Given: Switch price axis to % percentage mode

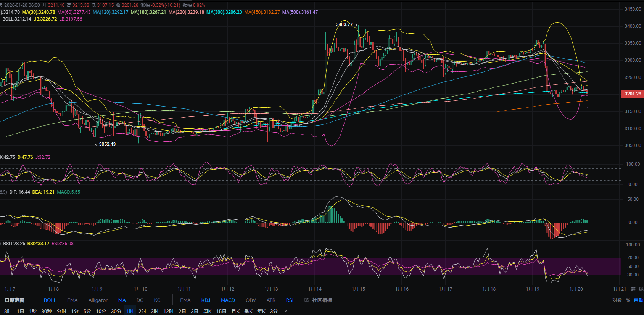Looking at the screenshot, I should click(628, 300).
